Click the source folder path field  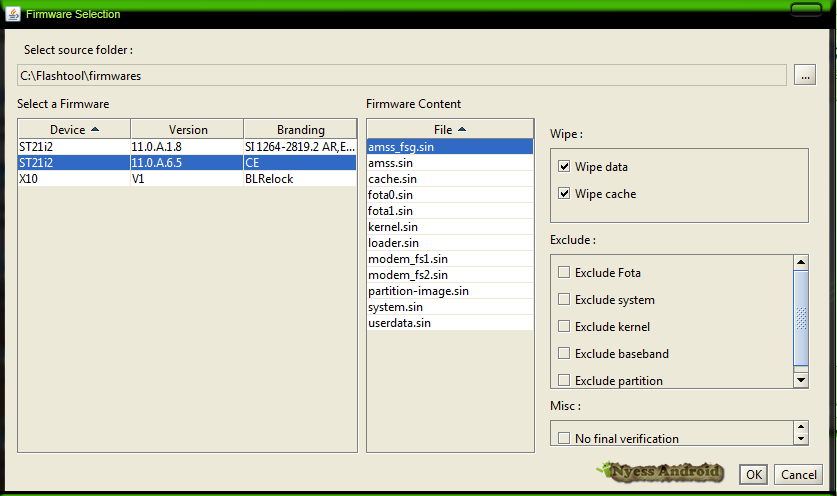402,75
